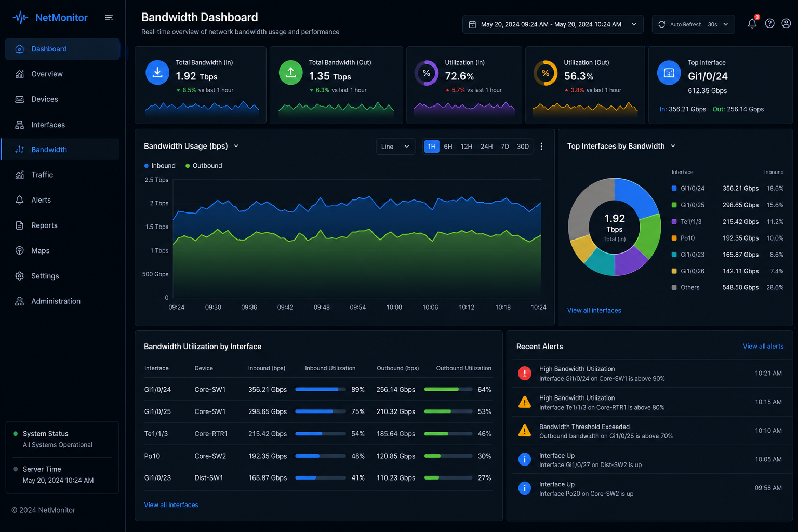798x532 pixels.
Task: Click Te1/1/3 row in utilization table
Action: pos(318,434)
